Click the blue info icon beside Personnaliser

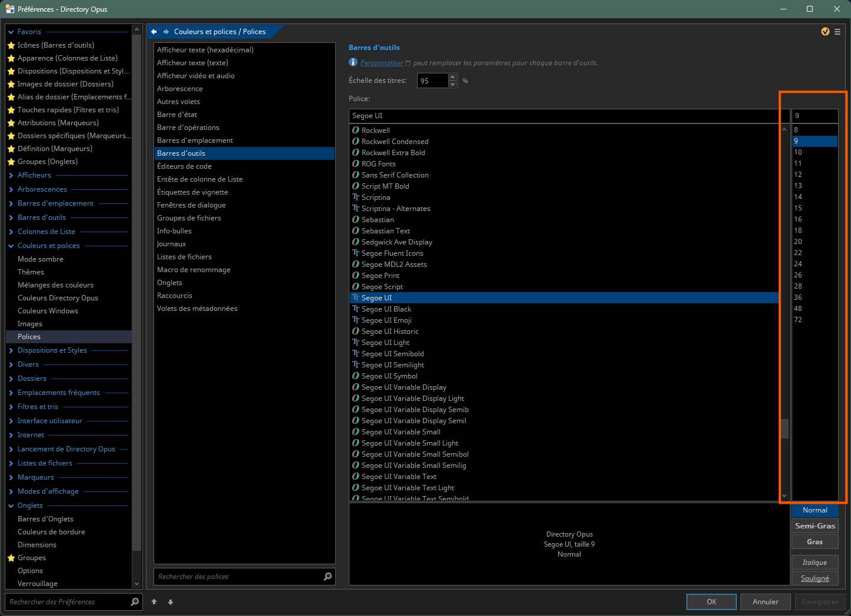click(353, 62)
